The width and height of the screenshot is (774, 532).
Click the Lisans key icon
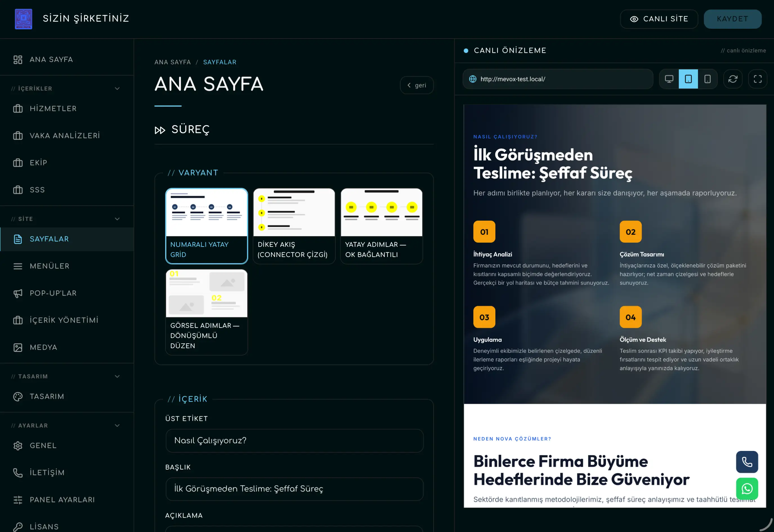(18, 527)
